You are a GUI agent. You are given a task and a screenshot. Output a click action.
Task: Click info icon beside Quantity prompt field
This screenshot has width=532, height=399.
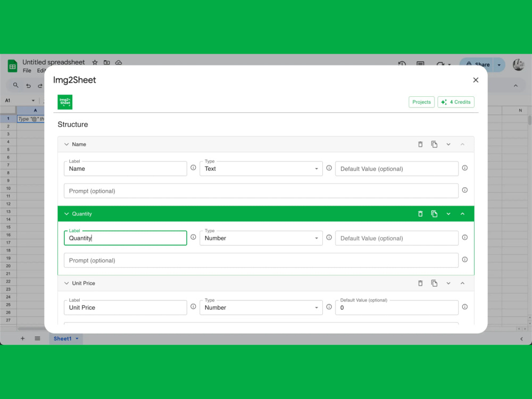tap(465, 260)
